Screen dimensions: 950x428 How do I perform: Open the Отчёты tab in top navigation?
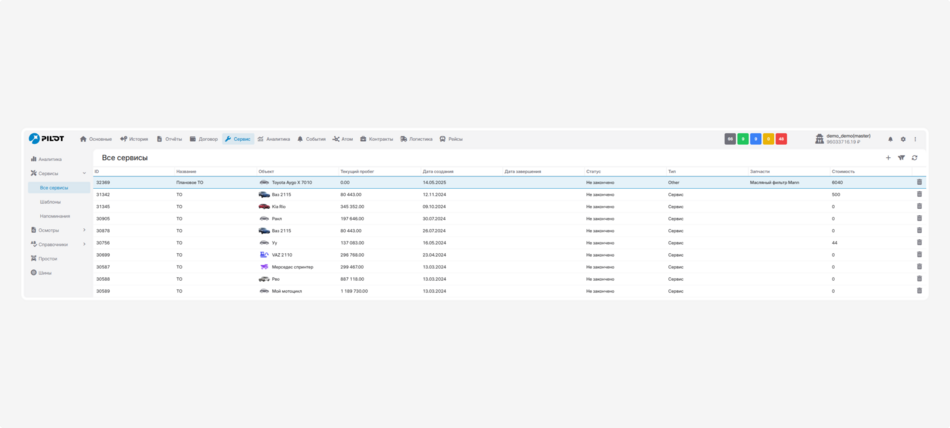click(169, 139)
